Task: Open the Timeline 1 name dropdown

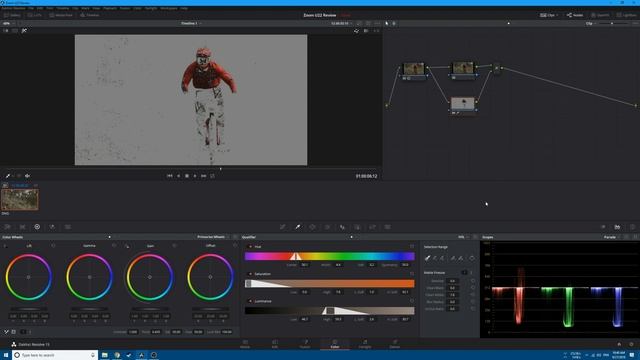Action: pos(191,23)
